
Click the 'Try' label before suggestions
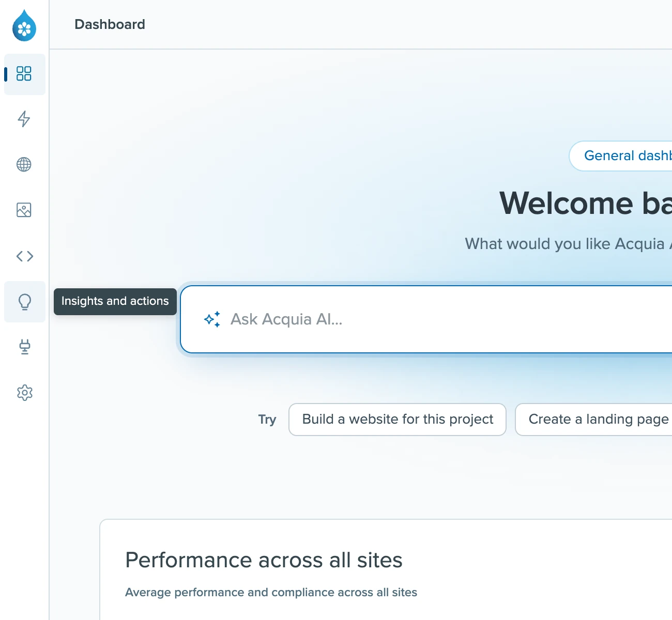pyautogui.click(x=267, y=420)
